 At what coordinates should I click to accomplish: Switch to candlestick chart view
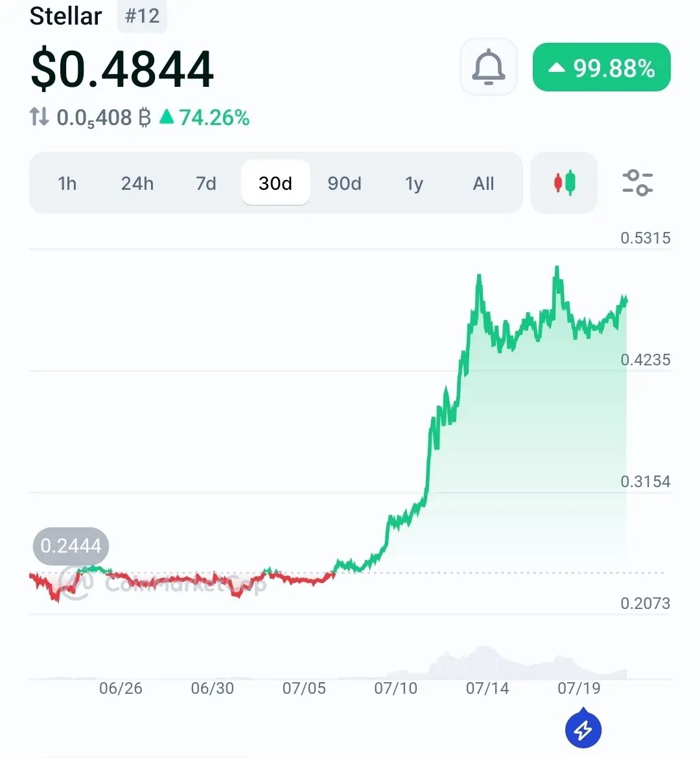click(564, 183)
